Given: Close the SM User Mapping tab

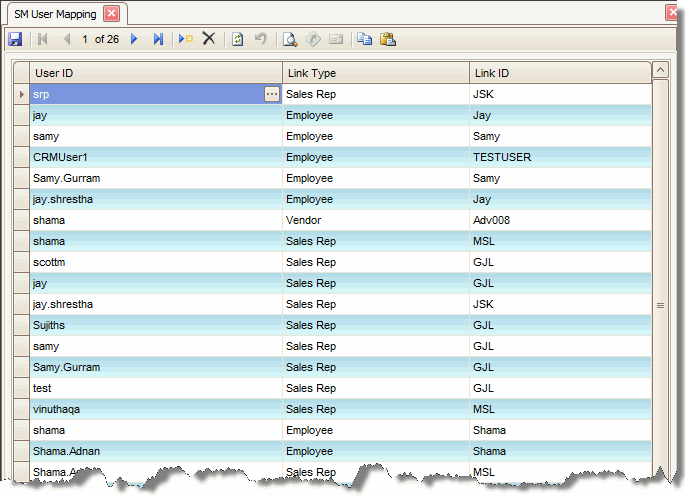Looking at the screenshot, I should pyautogui.click(x=111, y=14).
